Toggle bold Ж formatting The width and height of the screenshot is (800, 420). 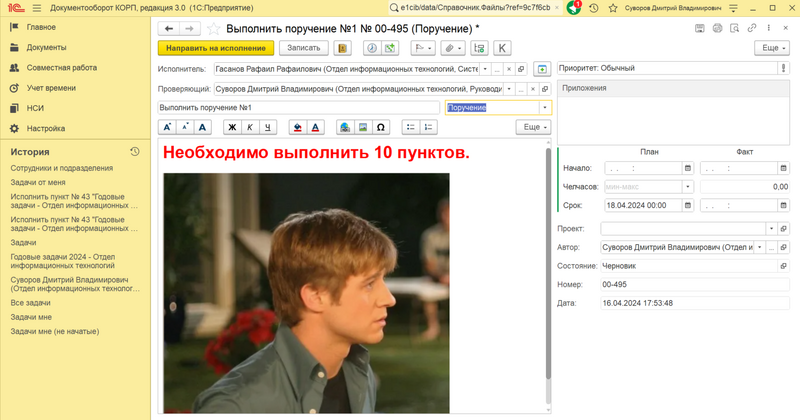click(232, 127)
